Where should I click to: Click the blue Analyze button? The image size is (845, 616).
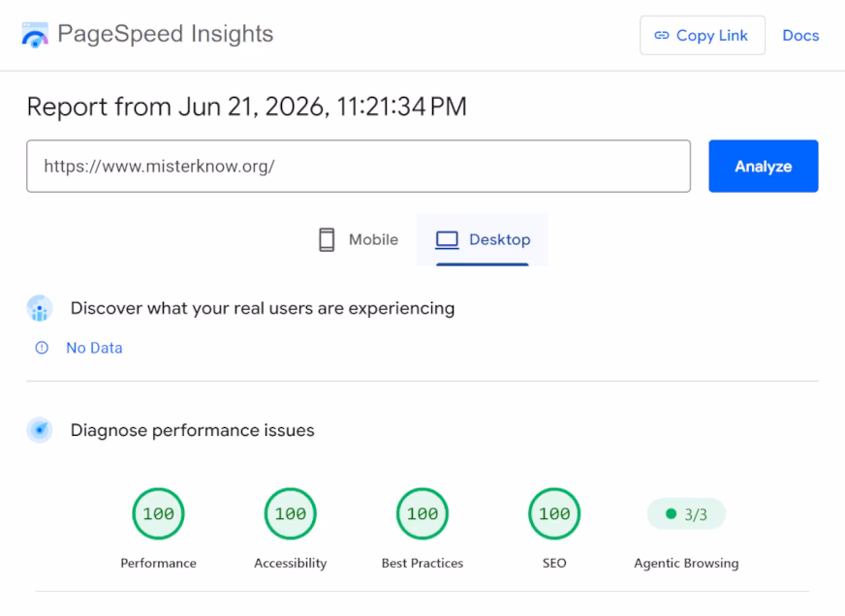763,166
